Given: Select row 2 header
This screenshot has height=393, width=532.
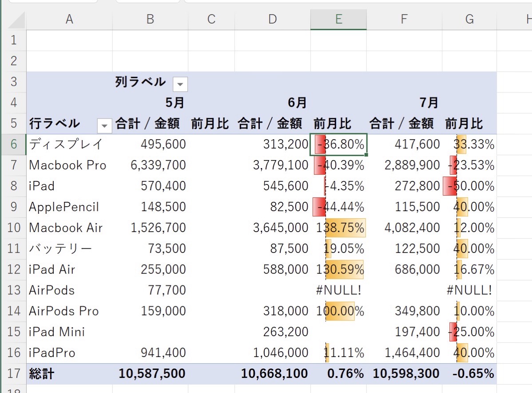Looking at the screenshot, I should 14,61.
